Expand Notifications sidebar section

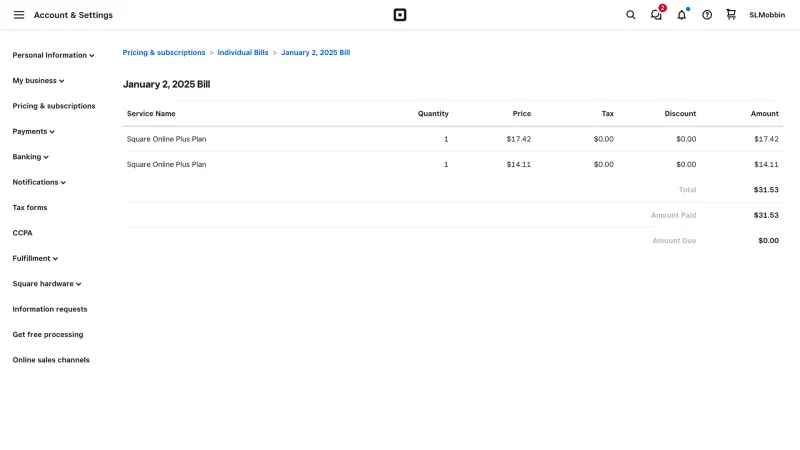39,182
